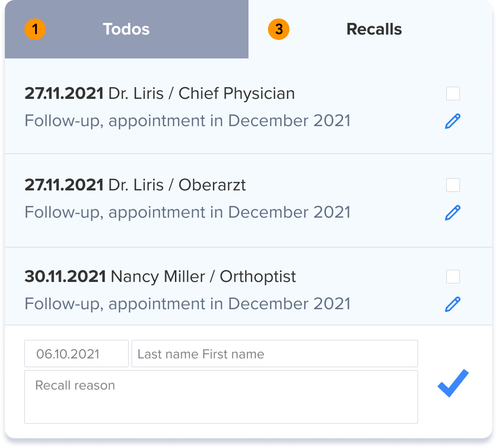The image size is (497, 448).
Task: Click Chief Physician's follow-up appointment description
Action: (188, 121)
